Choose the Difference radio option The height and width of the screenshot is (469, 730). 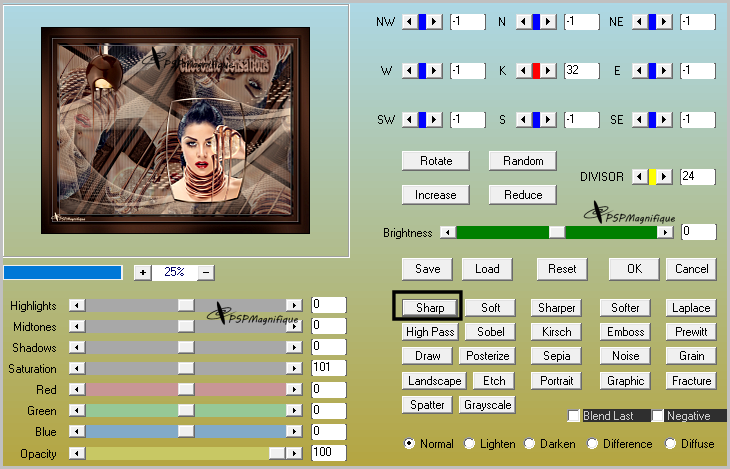592,443
